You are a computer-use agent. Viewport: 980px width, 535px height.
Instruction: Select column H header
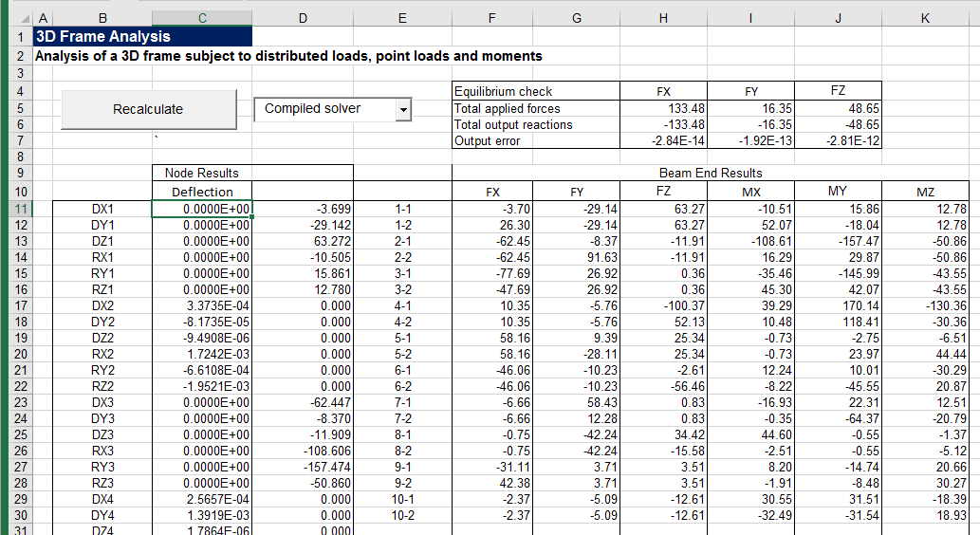click(663, 18)
